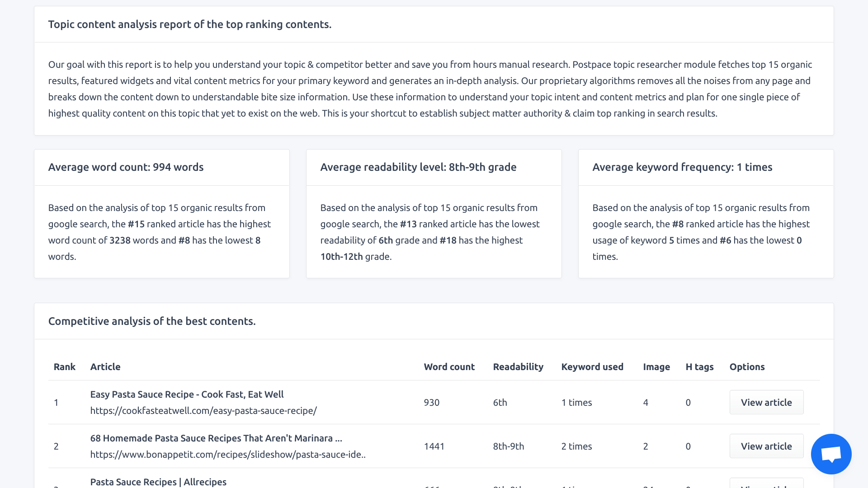Click the Competitive analysis section heading

point(152,321)
